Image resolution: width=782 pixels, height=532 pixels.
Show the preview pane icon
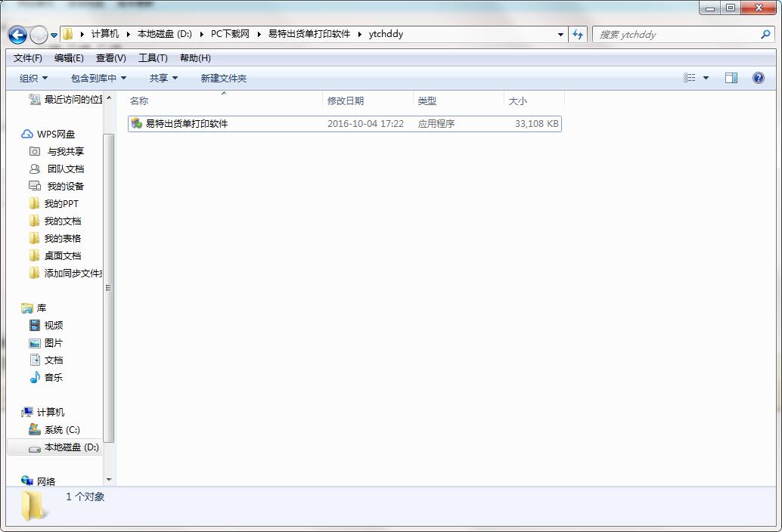(731, 78)
